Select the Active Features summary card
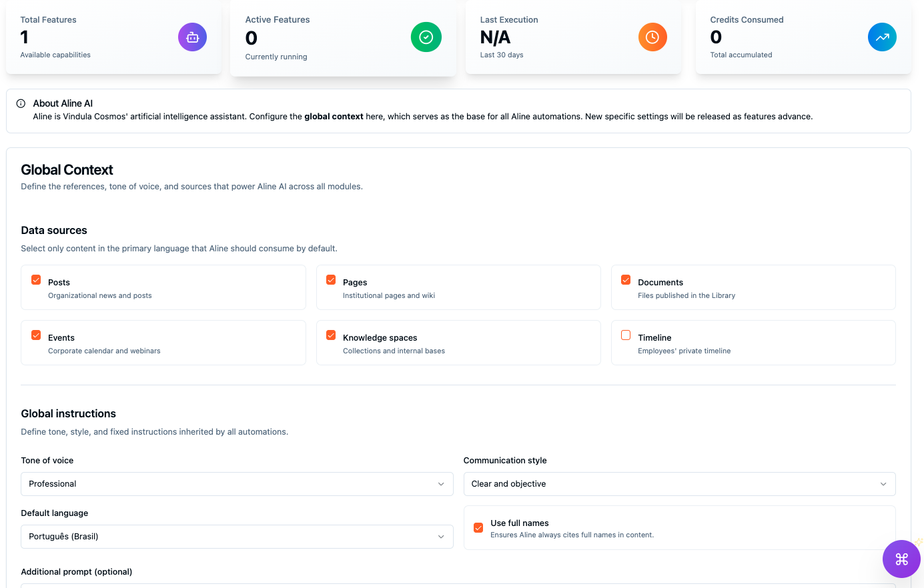 pyautogui.click(x=343, y=37)
